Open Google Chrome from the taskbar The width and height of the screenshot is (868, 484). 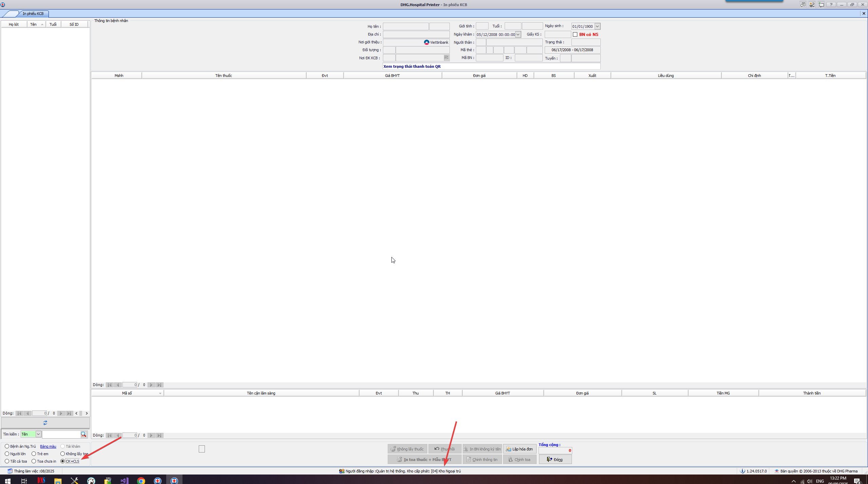pos(141,480)
